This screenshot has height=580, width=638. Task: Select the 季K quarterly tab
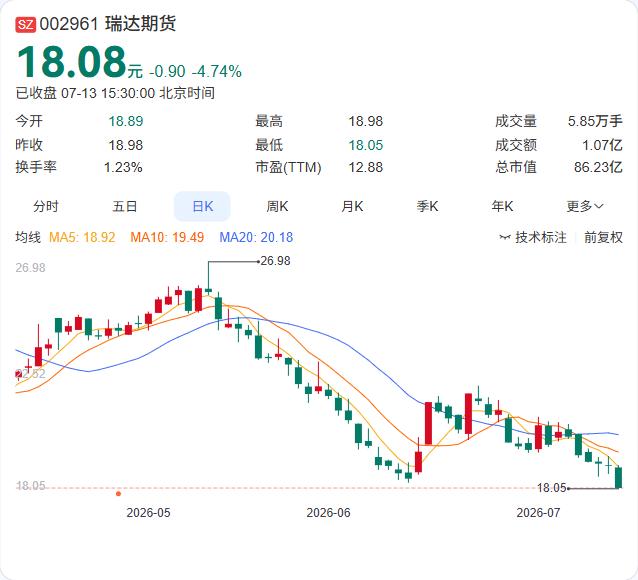click(427, 206)
